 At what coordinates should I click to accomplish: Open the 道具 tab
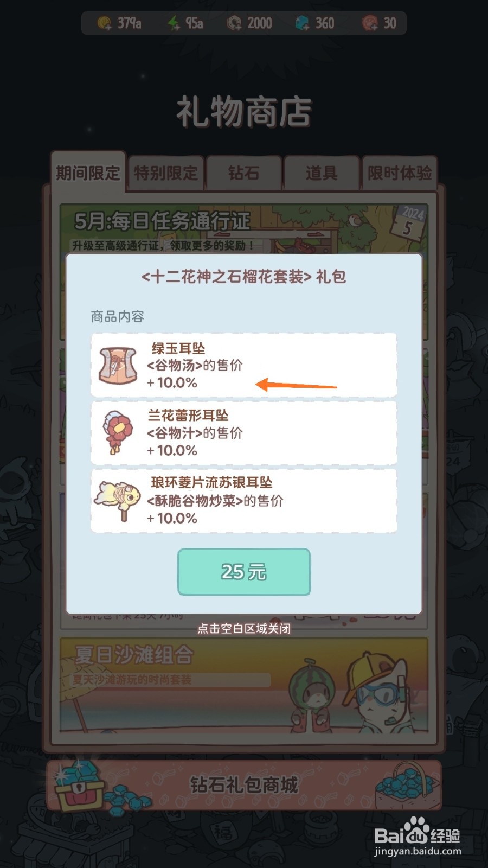tap(322, 173)
